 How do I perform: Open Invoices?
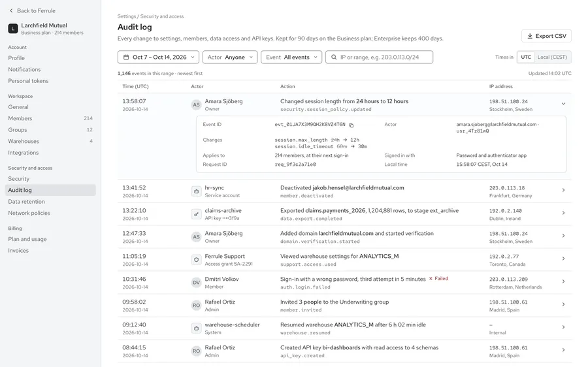pos(50,250)
